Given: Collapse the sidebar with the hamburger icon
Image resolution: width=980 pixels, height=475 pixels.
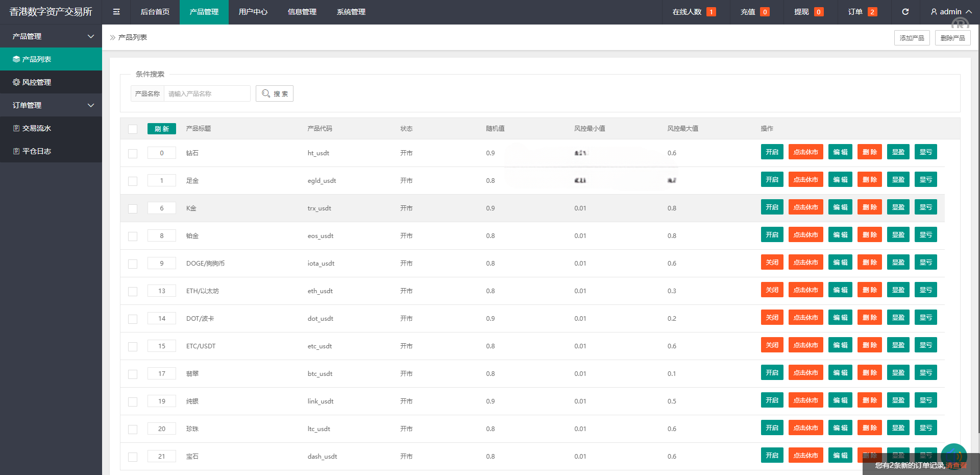Looking at the screenshot, I should (x=116, y=12).
